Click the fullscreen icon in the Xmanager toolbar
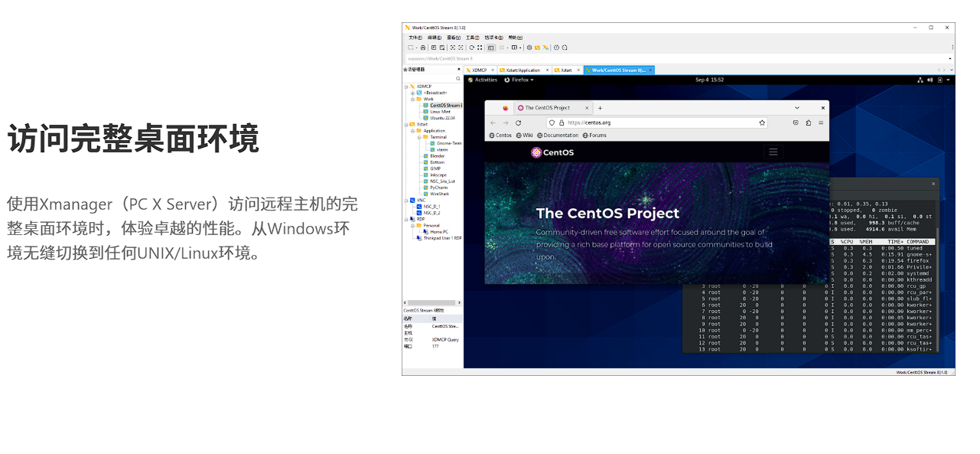This screenshot has height=454, width=980. (480, 47)
